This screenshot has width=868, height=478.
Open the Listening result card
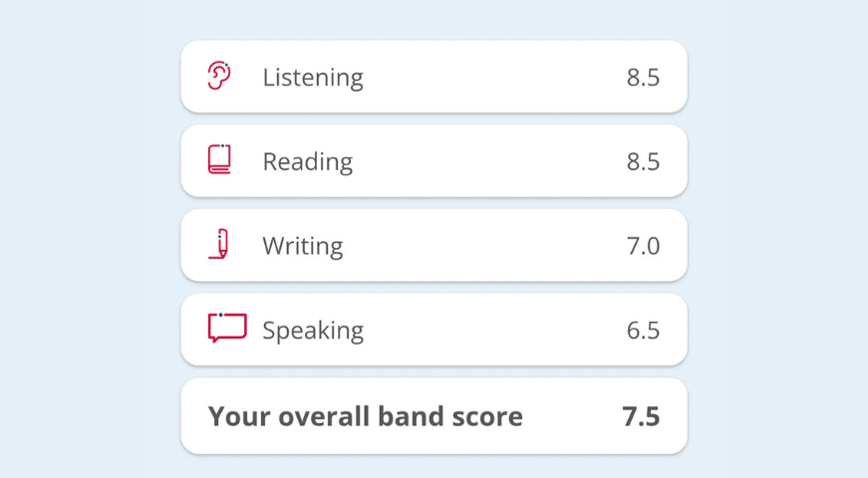[478, 78]
